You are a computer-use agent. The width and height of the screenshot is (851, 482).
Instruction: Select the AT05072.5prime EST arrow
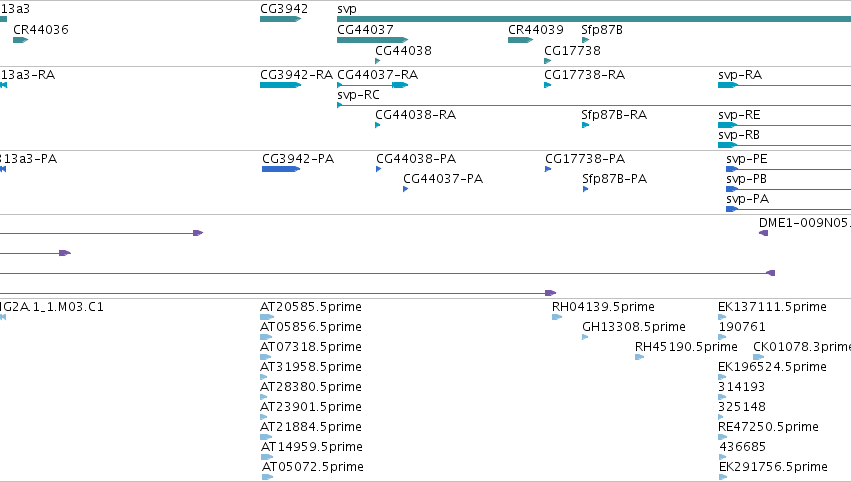pyautogui.click(x=267, y=477)
